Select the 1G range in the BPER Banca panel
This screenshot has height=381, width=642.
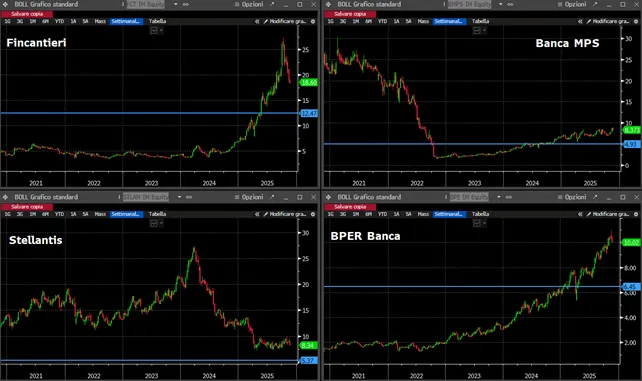click(x=330, y=214)
